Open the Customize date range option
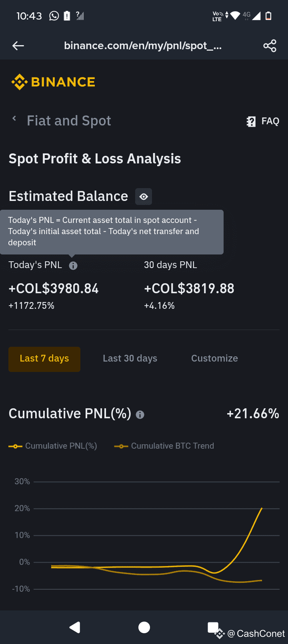 (x=214, y=358)
